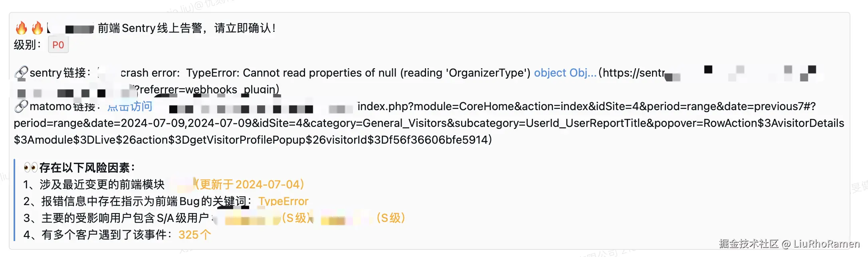This screenshot has height=257, width=868.
Task: Click the second fire emoji before the title
Action: [37, 28]
